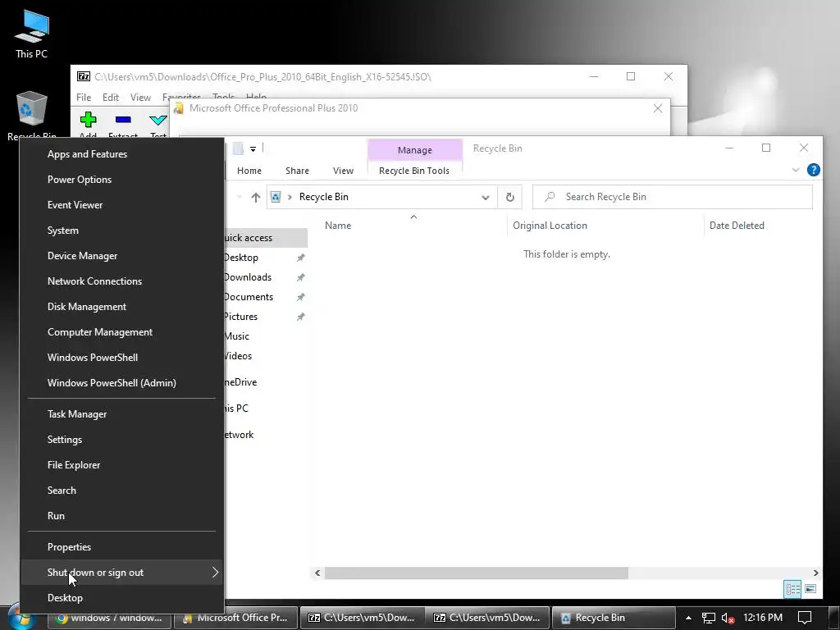Click the scrollbar right arrow
Viewport: 840px width, 630px height.
pos(816,573)
